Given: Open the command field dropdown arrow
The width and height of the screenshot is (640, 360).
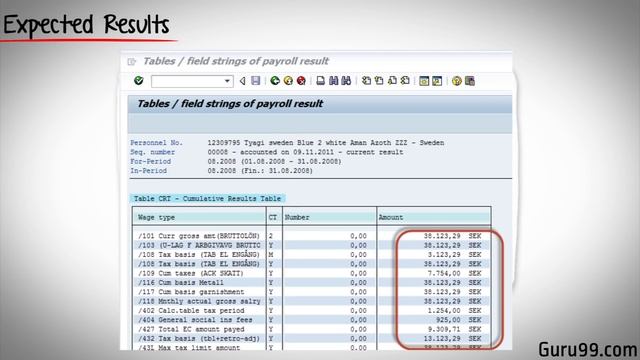Looking at the screenshot, I should click(x=227, y=81).
